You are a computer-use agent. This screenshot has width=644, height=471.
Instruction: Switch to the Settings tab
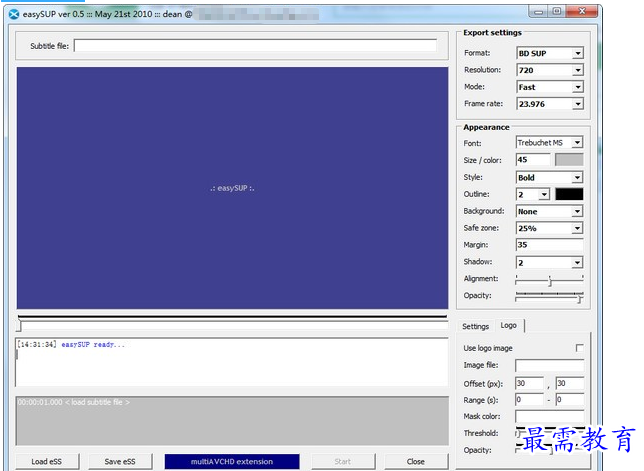(x=475, y=326)
